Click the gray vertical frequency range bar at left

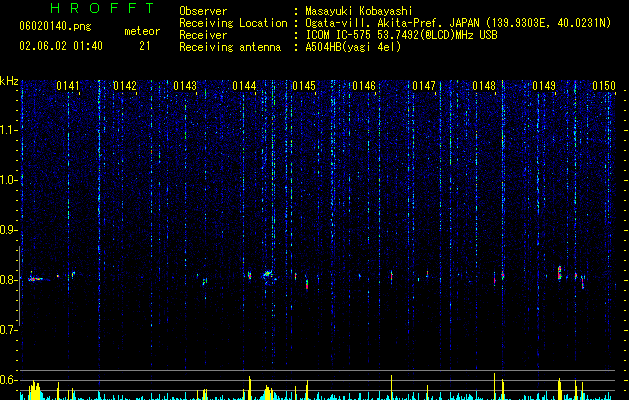(19, 286)
